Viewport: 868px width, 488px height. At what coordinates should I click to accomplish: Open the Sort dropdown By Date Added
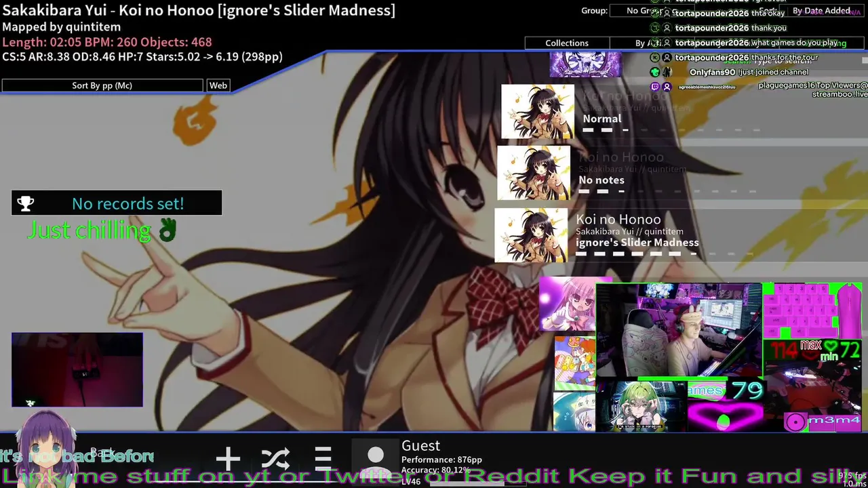pyautogui.click(x=821, y=11)
